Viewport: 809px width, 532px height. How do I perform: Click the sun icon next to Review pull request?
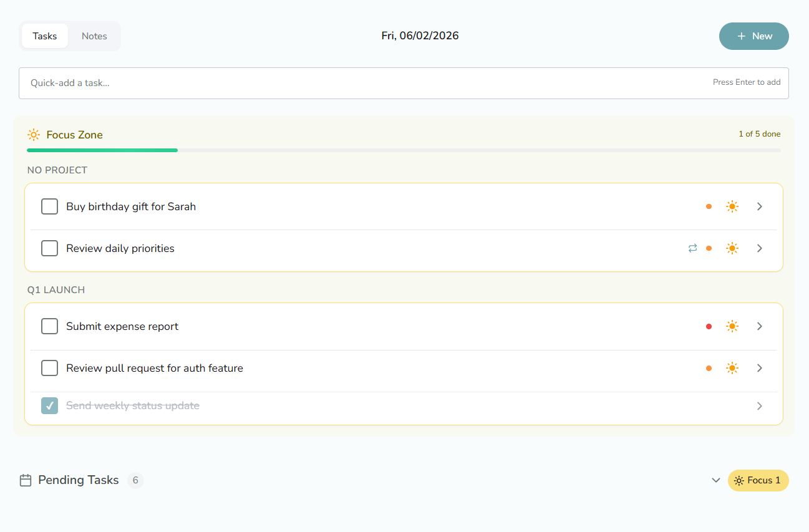(x=732, y=368)
